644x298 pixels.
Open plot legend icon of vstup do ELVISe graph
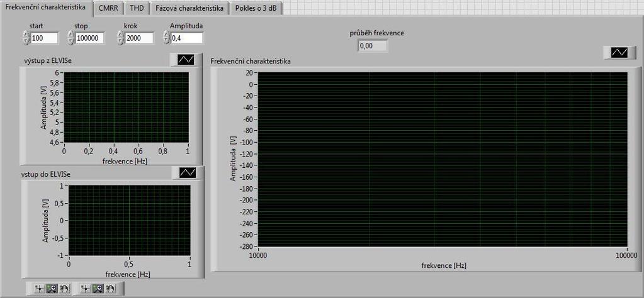(188, 172)
